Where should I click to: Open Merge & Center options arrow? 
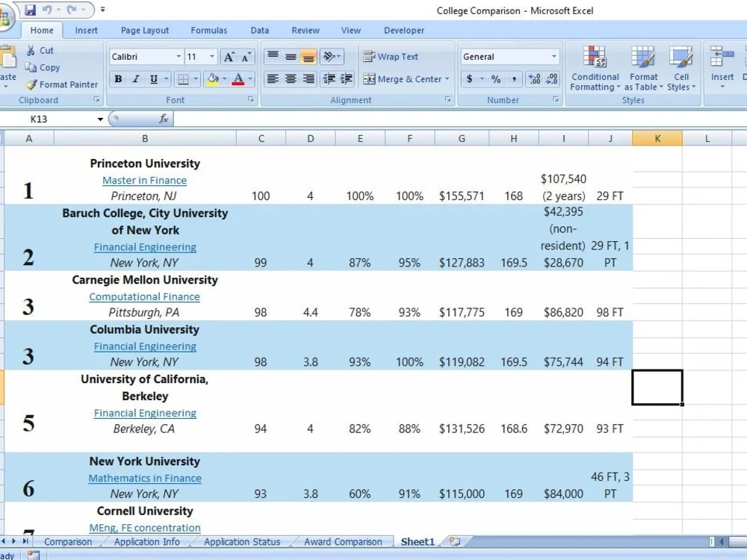coord(447,79)
